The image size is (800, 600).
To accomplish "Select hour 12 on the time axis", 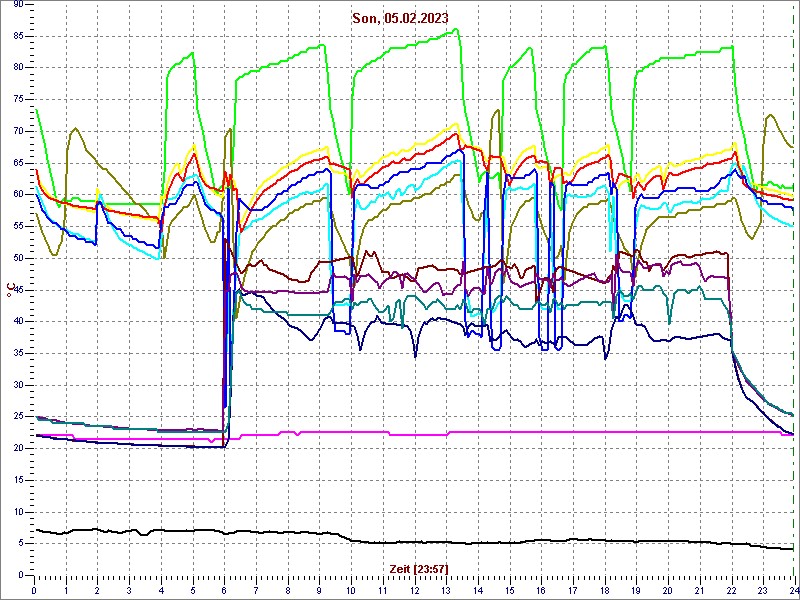I will (x=414, y=589).
